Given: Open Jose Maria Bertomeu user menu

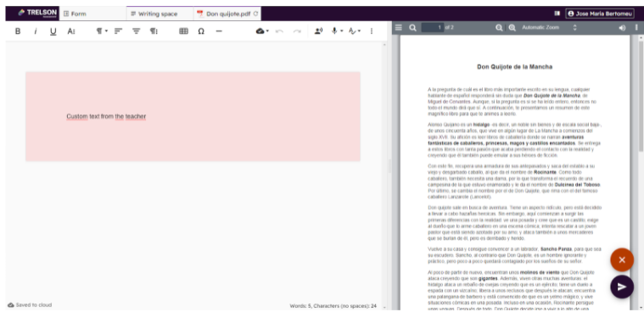Looking at the screenshot, I should point(600,14).
